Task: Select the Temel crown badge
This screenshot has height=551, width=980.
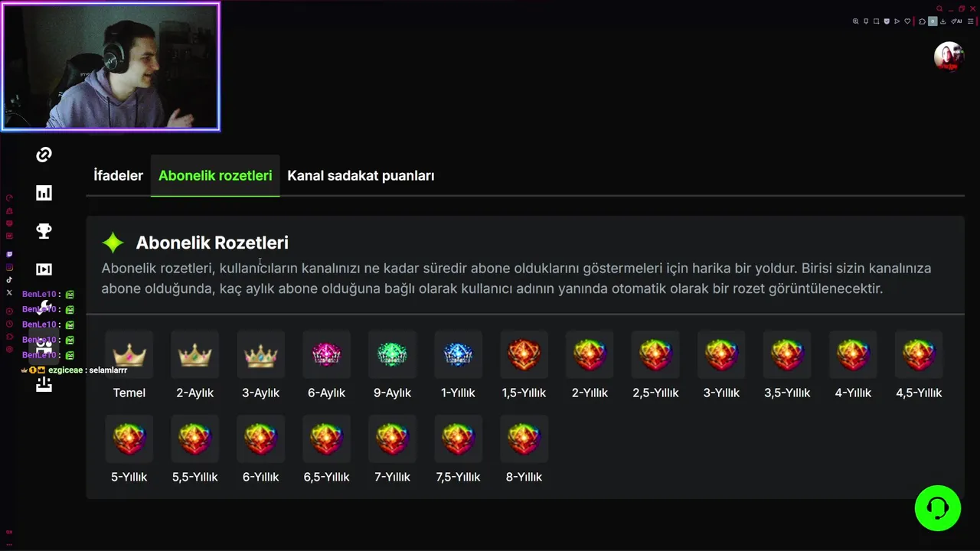Action: 129,355
